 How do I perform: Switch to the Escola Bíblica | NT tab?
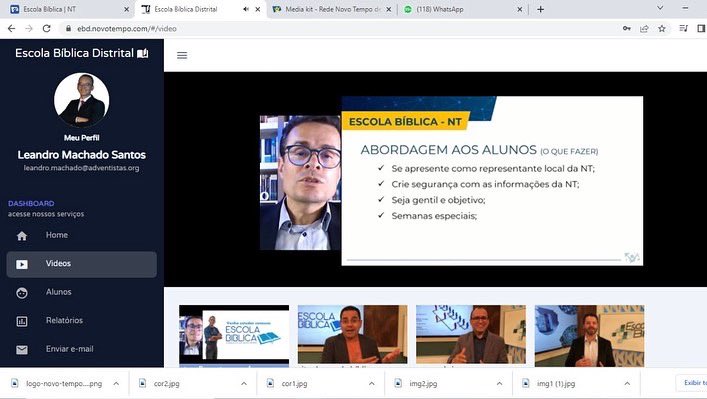pos(68,9)
